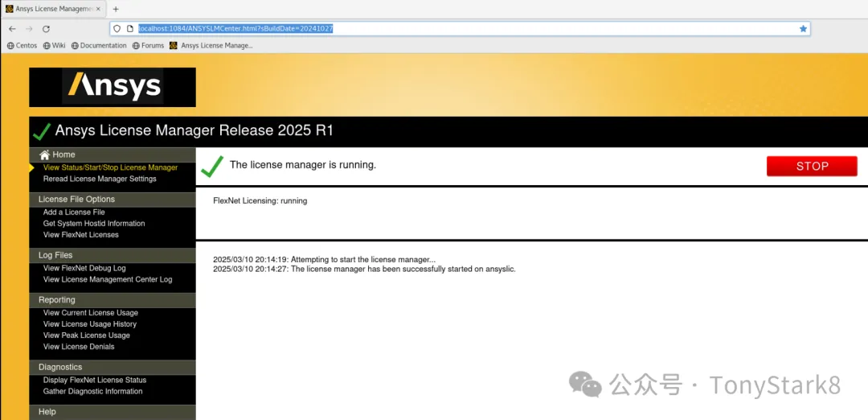Select Gather Diagnostic Information
Screen dimensions: 868x420
point(92,391)
